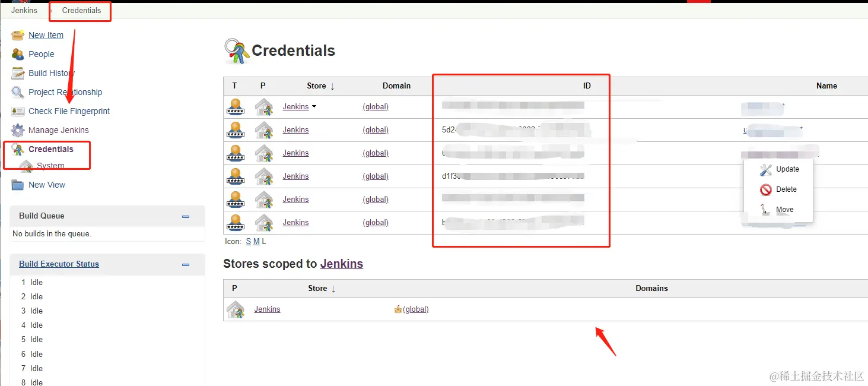Open the (global) link in the Stores scoped table
Image resolution: width=868 pixels, height=386 pixels.
pyautogui.click(x=415, y=309)
